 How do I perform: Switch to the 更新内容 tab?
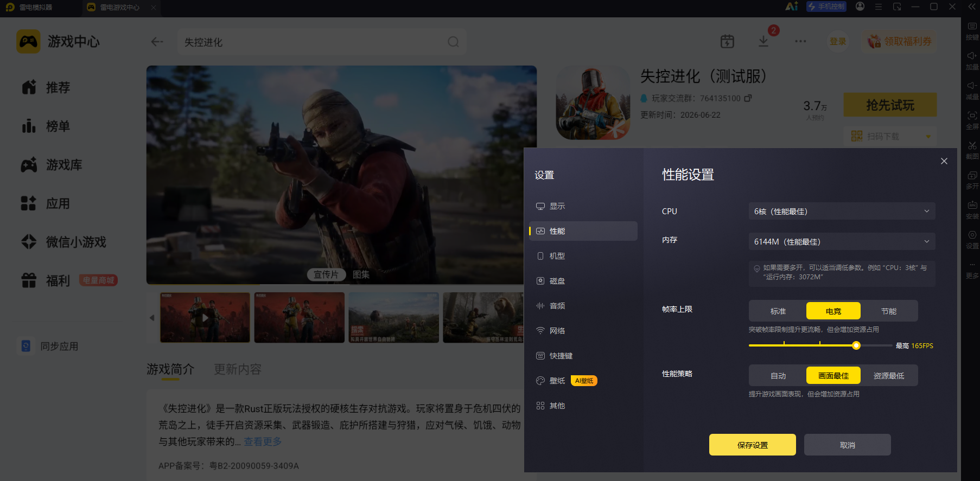point(238,369)
